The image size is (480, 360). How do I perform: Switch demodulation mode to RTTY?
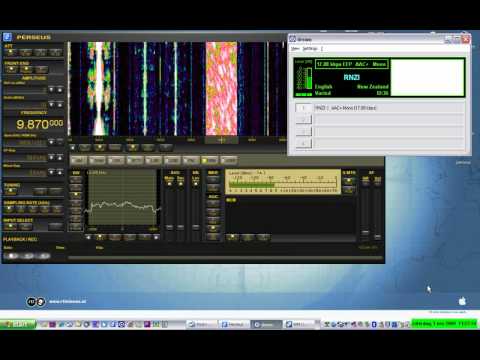[135, 160]
